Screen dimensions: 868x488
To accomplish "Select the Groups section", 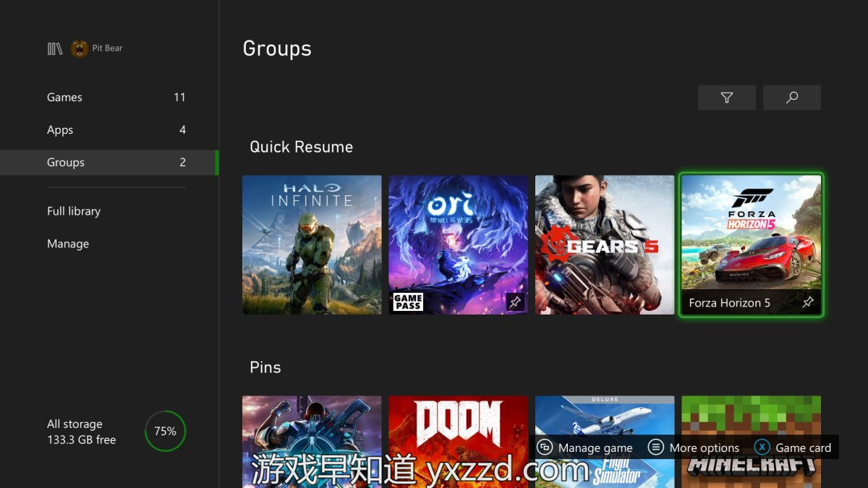I will (x=109, y=163).
